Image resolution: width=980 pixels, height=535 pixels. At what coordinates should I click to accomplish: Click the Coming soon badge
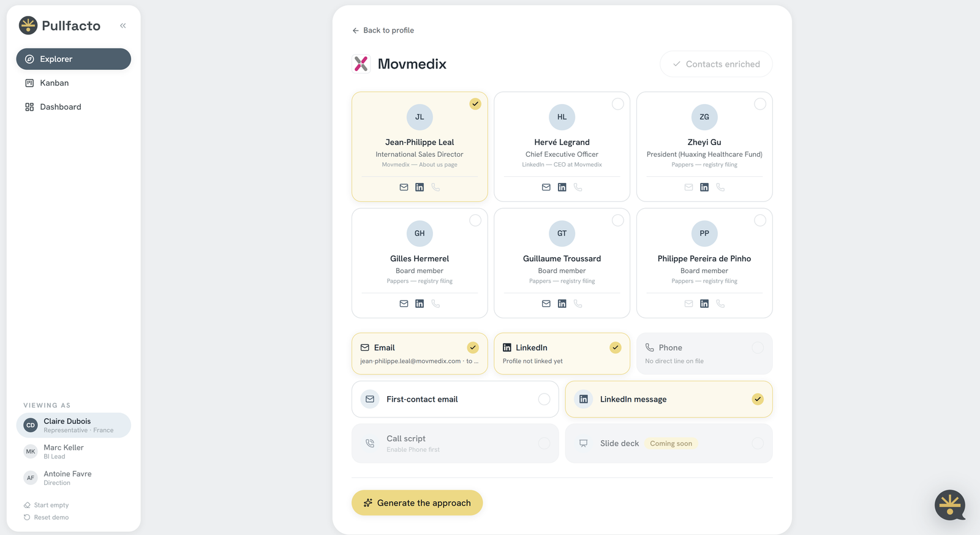(671, 444)
